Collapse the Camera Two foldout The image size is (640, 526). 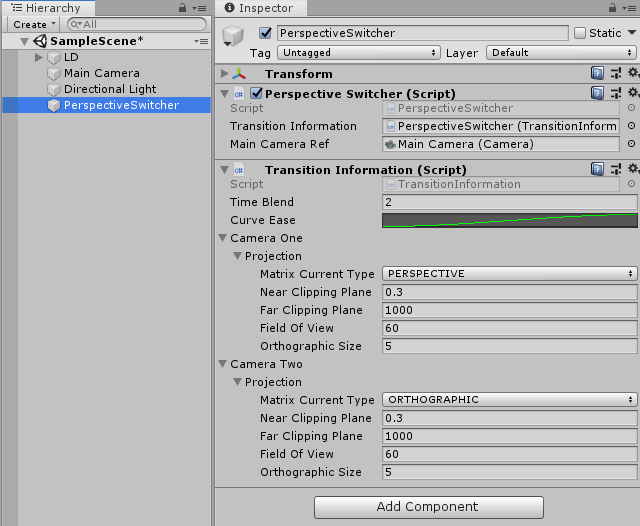(223, 364)
